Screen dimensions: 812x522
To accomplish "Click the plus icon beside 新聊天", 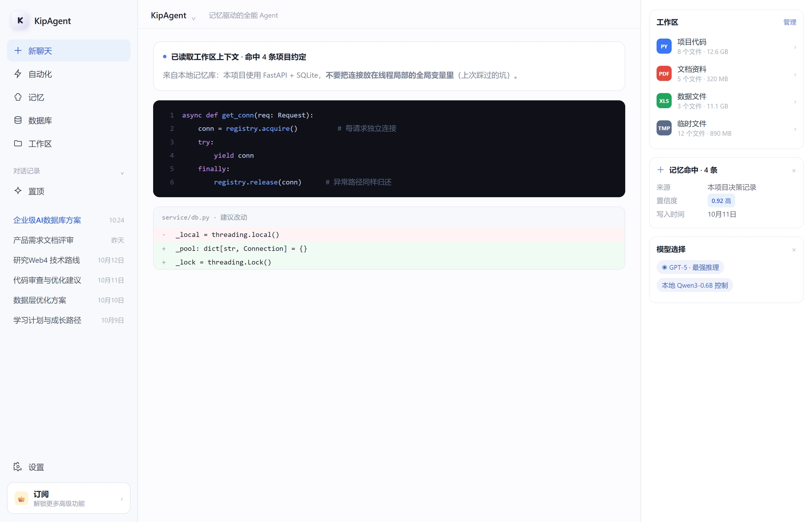I will click(x=18, y=51).
